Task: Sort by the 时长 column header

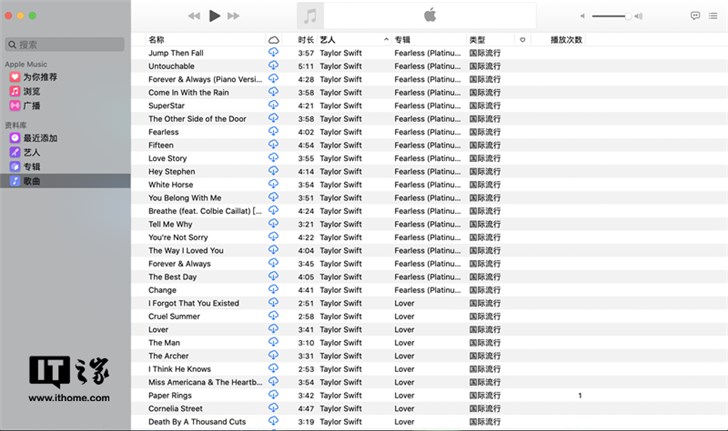Action: coord(306,40)
